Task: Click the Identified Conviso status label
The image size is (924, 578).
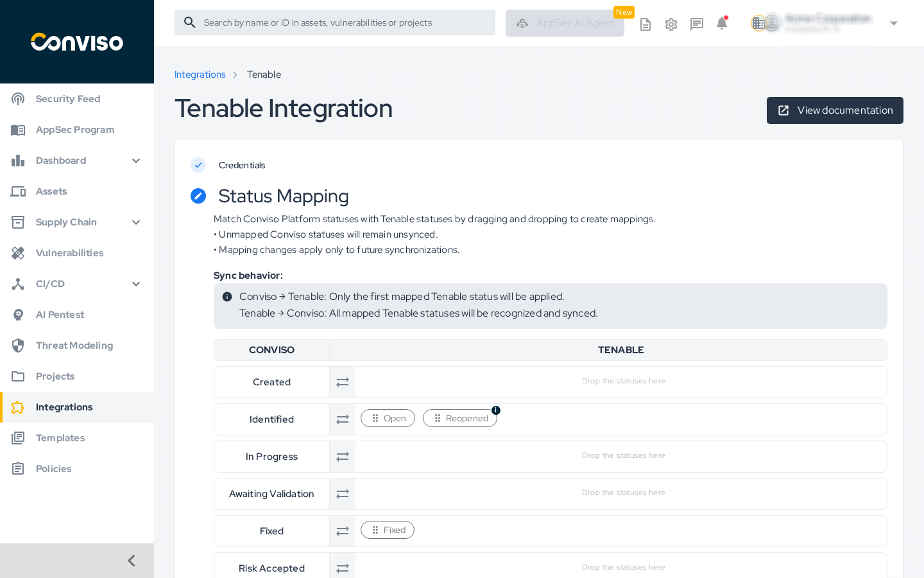Action: [x=271, y=419]
